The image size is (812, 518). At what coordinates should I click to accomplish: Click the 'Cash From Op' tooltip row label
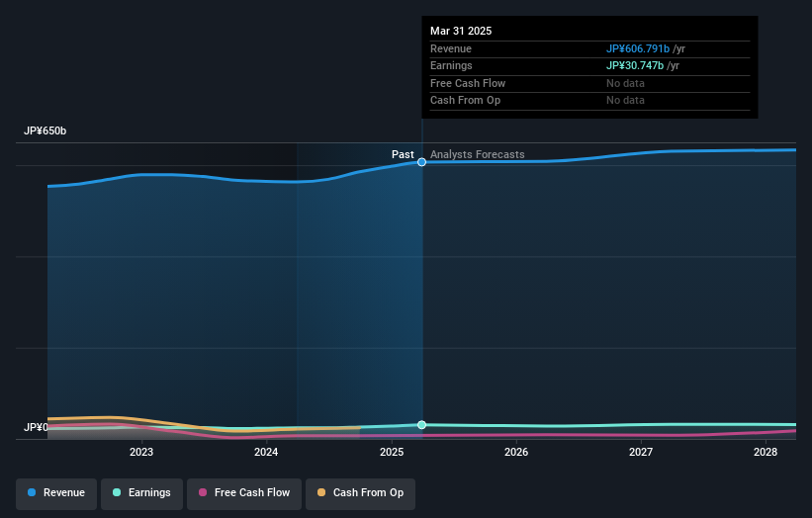(x=465, y=101)
